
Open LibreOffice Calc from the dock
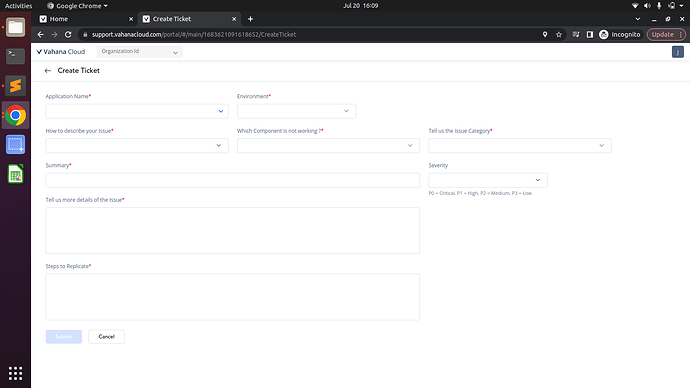coord(15,174)
